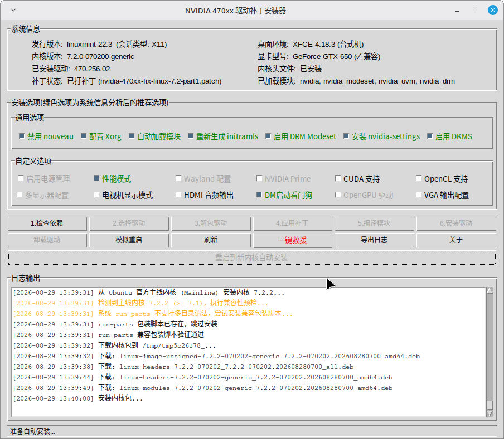
Task: Enable HDMI 音频输出 checkbox
Action: [179, 194]
